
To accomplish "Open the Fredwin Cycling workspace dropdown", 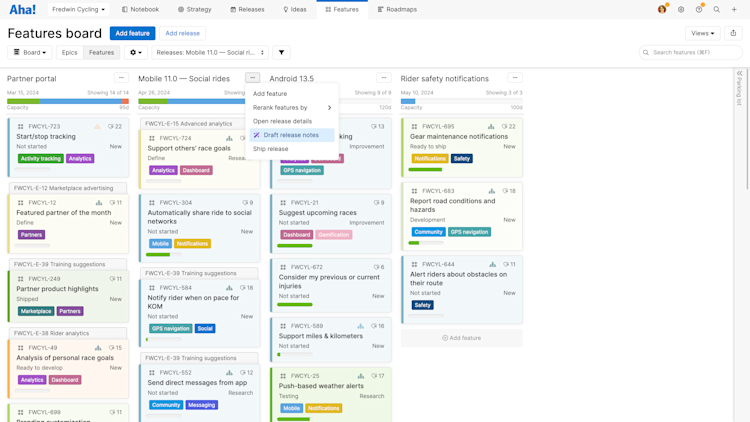I will 78,9.
